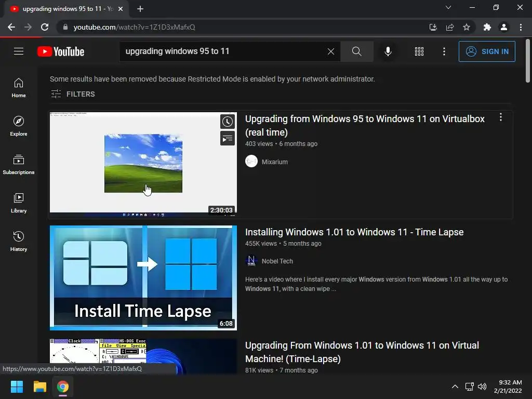
Task: Open the YouTube apps grid icon
Action: pyautogui.click(x=419, y=51)
